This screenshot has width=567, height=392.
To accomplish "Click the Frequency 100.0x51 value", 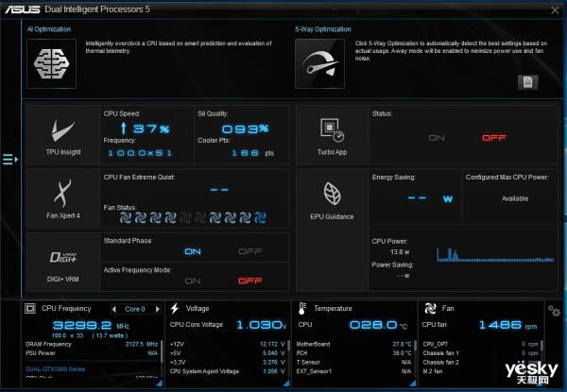I will click(x=140, y=153).
